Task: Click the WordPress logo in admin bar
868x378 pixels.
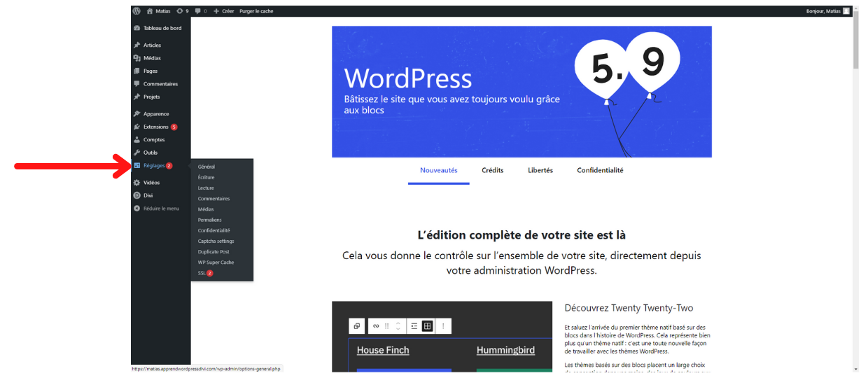Action: click(136, 11)
